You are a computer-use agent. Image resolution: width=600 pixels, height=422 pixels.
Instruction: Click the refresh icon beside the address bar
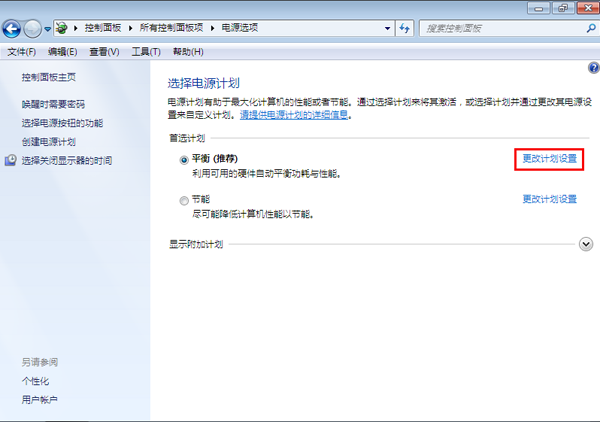[405, 28]
